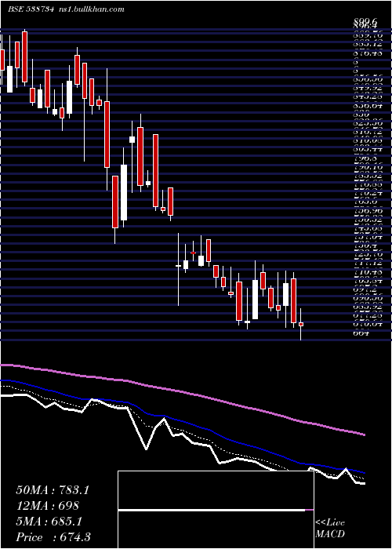Click inside the white-outlined MACD box
The width and height of the screenshot is (392, 549).
pyautogui.click(x=216, y=510)
